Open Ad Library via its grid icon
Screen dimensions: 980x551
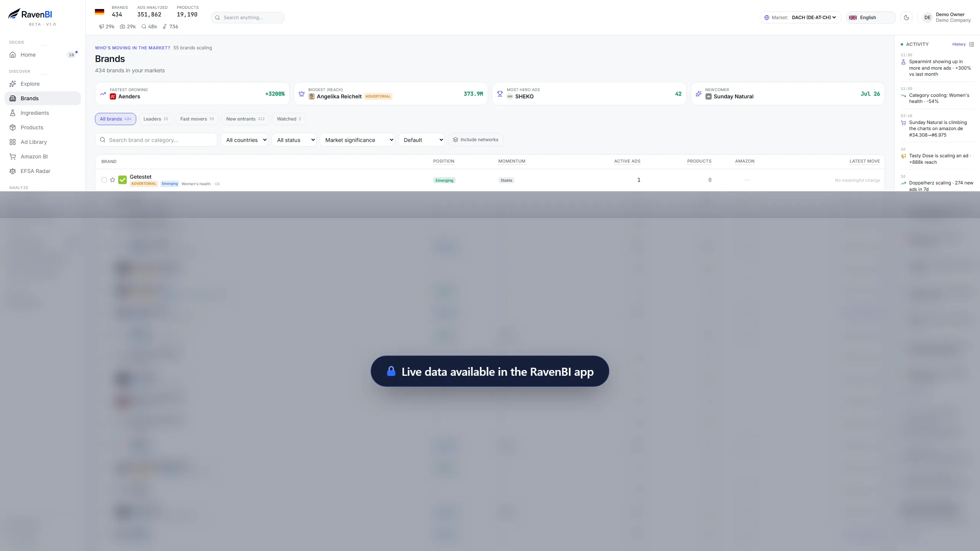tap(13, 142)
